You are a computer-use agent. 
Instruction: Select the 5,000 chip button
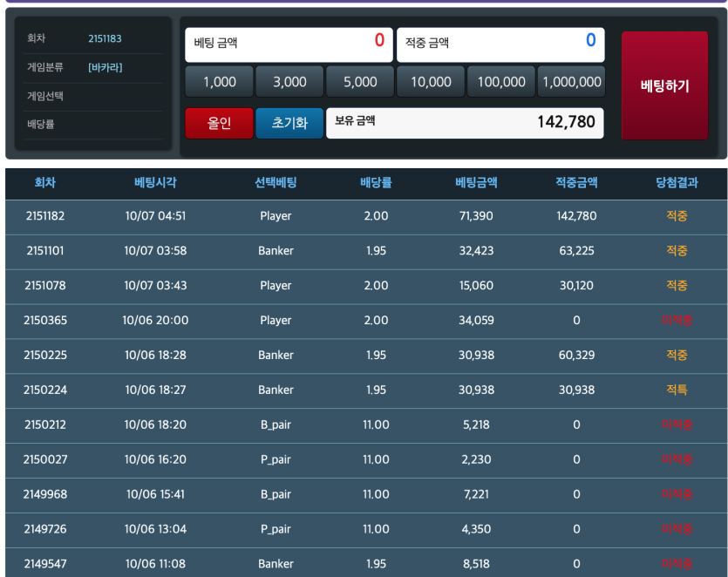[360, 82]
